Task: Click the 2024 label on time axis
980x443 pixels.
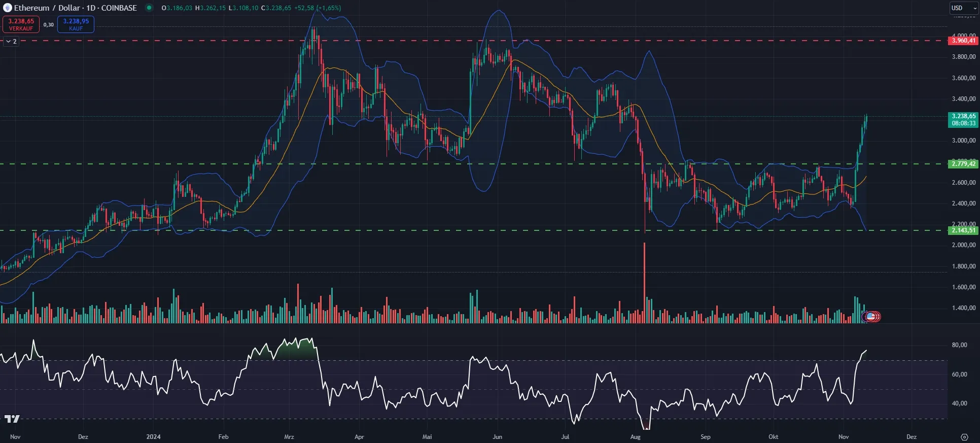Action: 153,437
